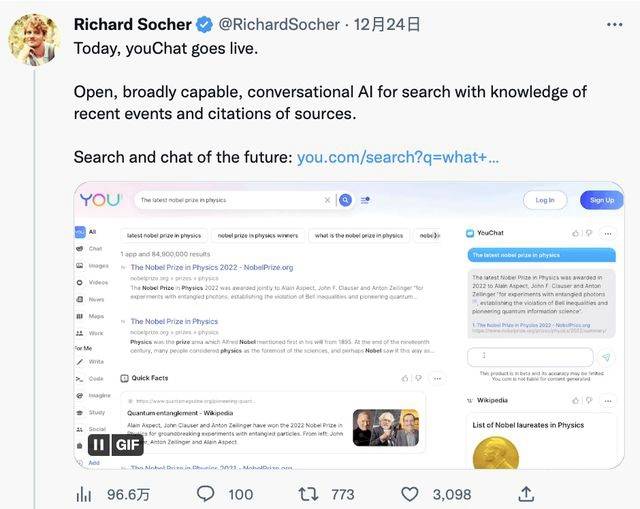Viewport: 640px width, 509px height.
Task: Click the YOU logo in the preview
Action: coord(100,200)
